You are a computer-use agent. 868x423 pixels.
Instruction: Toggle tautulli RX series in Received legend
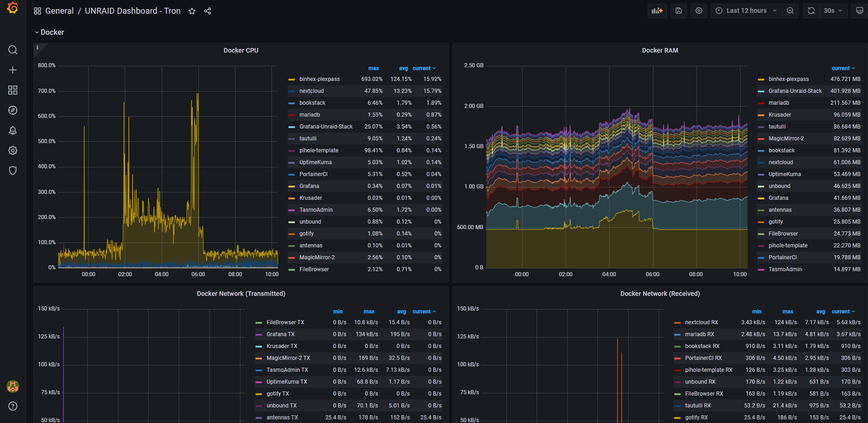(x=698, y=406)
